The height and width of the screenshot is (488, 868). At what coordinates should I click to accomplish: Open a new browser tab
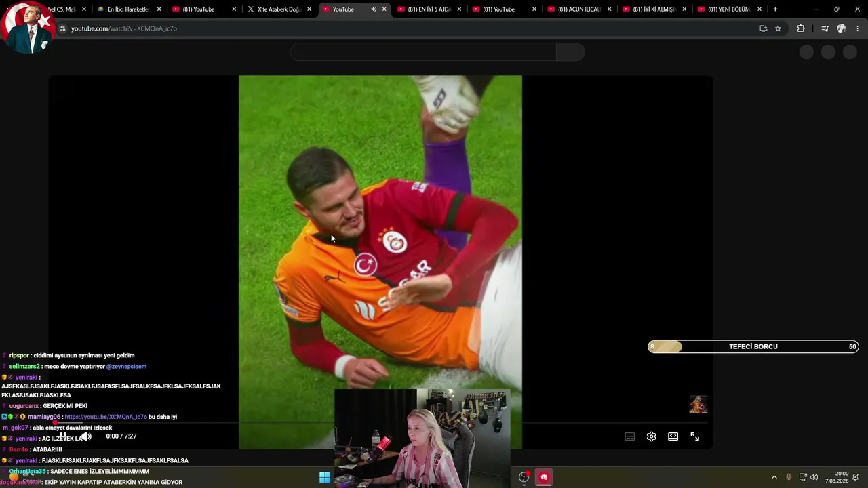click(x=775, y=9)
